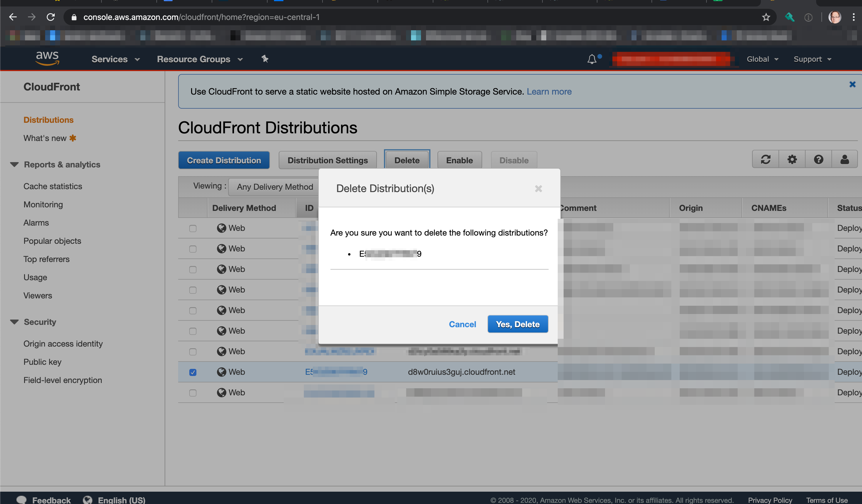Open the Chrome profile avatar

[835, 17]
